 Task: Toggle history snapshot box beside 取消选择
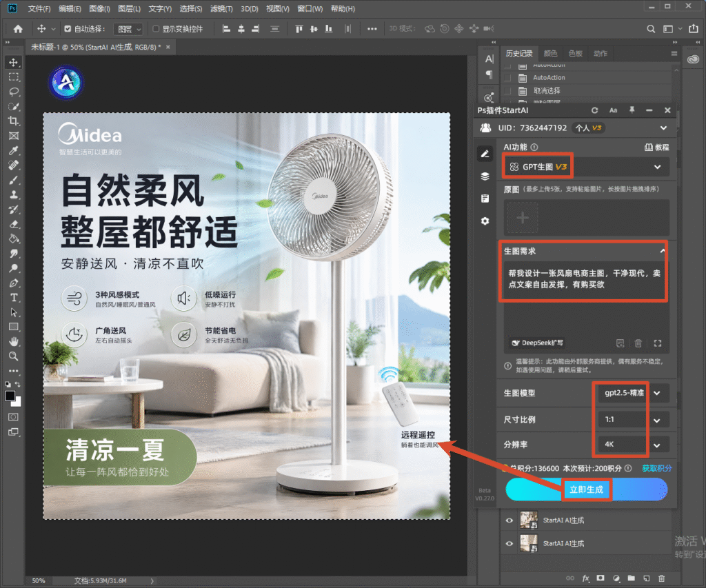pos(507,91)
